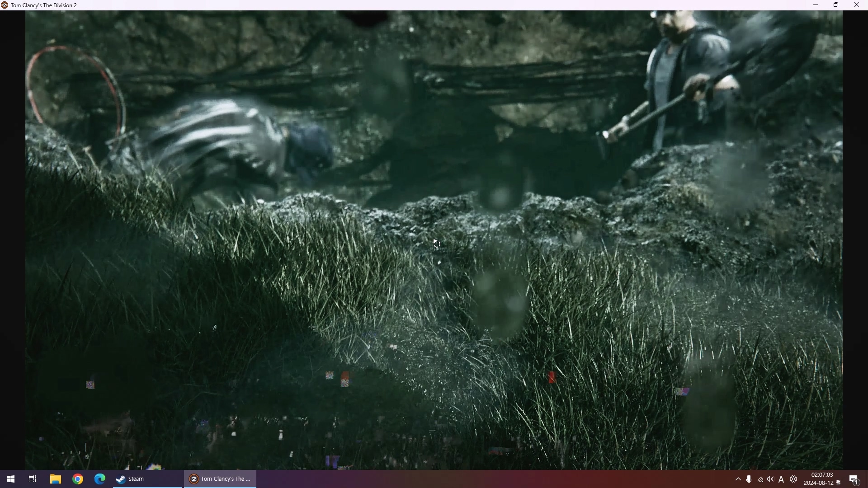The width and height of the screenshot is (868, 488).
Task: Expand hidden system tray icons
Action: click(738, 479)
